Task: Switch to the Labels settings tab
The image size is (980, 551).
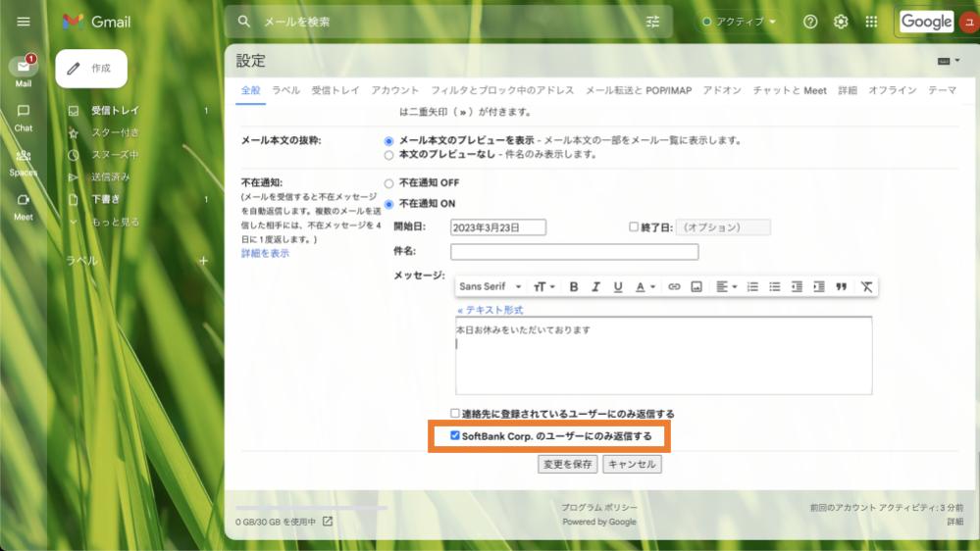Action: tap(285, 90)
